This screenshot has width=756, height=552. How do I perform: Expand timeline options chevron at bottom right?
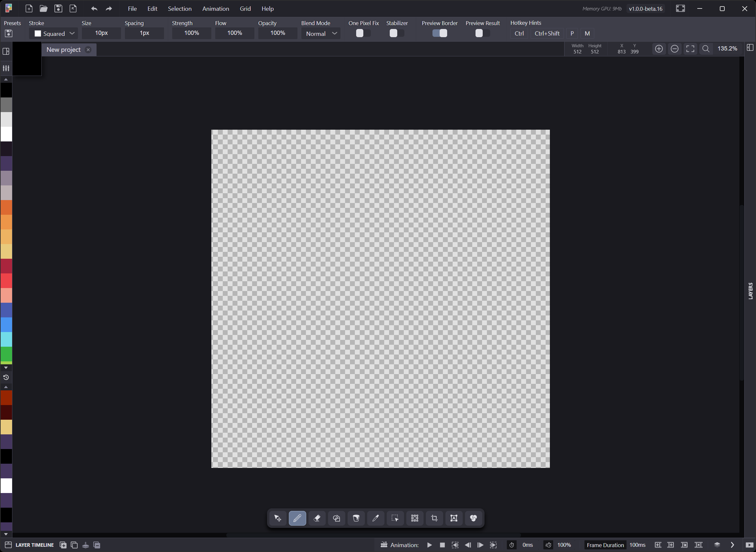pos(732,545)
